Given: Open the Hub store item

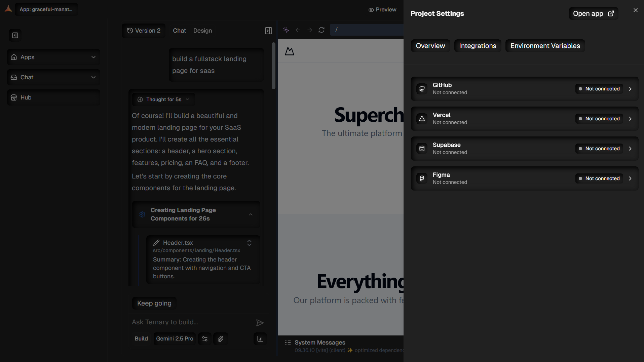Looking at the screenshot, I should [53, 97].
